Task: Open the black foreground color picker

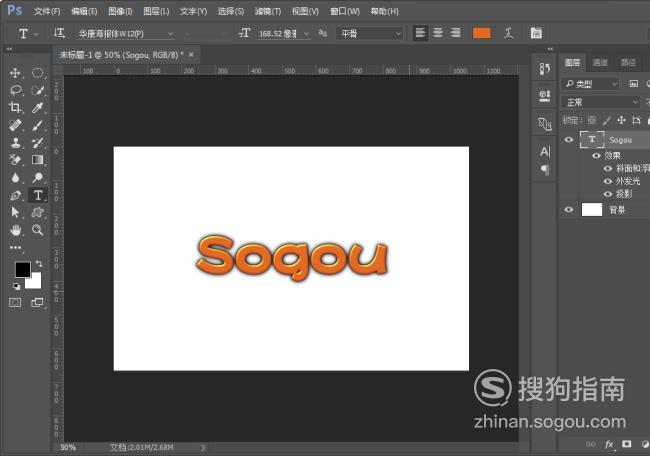Action: (x=23, y=269)
